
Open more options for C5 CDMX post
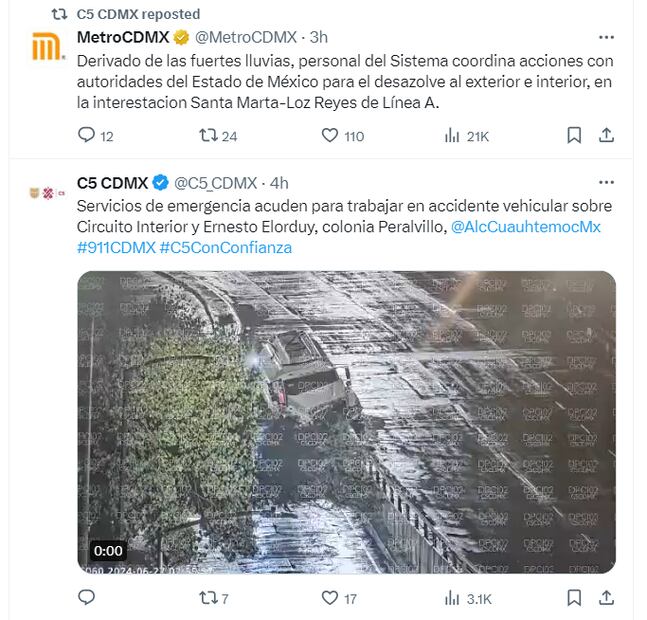click(606, 182)
